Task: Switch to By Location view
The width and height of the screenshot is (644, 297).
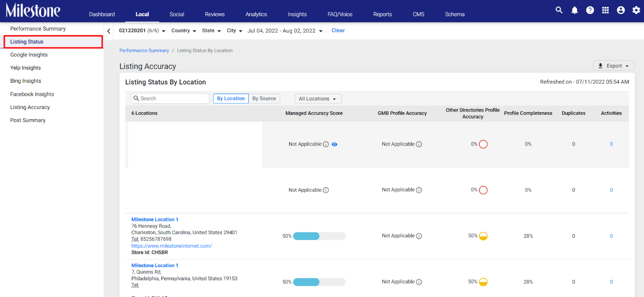Action: [231, 99]
